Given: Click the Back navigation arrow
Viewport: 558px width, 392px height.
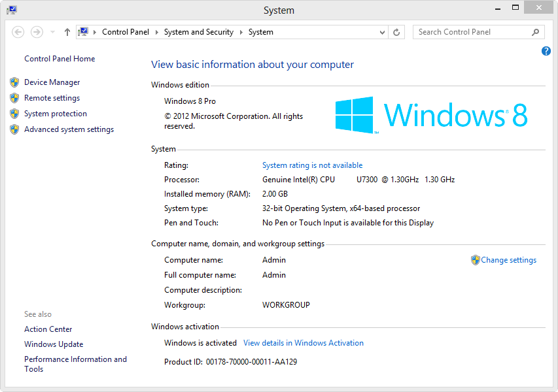Looking at the screenshot, I should (18, 31).
